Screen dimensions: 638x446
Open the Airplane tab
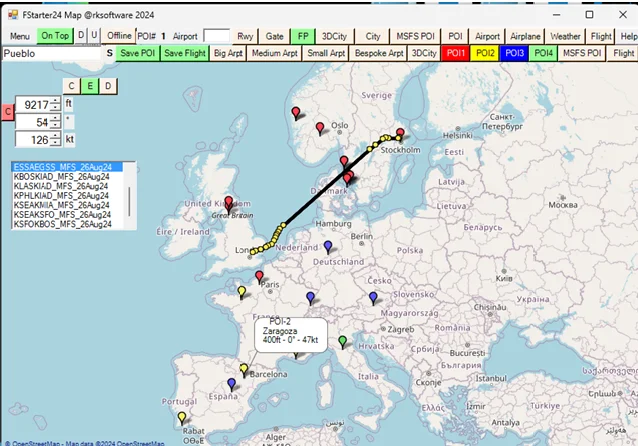(525, 36)
